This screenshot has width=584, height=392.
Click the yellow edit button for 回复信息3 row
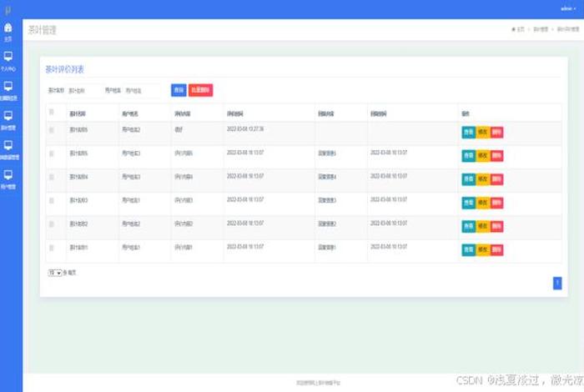tap(483, 203)
